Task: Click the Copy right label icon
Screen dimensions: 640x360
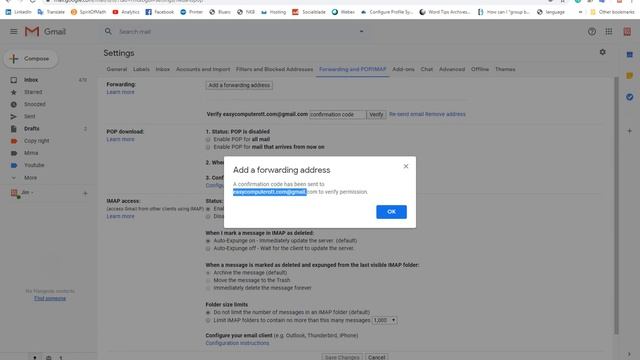Action: (13, 141)
